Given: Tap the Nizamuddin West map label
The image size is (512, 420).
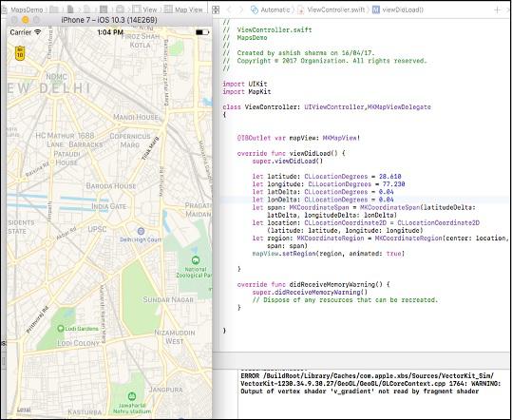Looking at the screenshot, I should pyautogui.click(x=175, y=337).
